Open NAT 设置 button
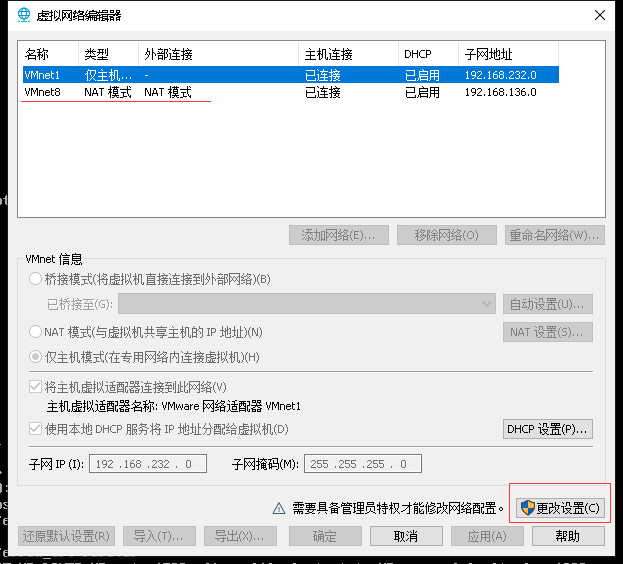The image size is (623, 564). click(x=548, y=332)
